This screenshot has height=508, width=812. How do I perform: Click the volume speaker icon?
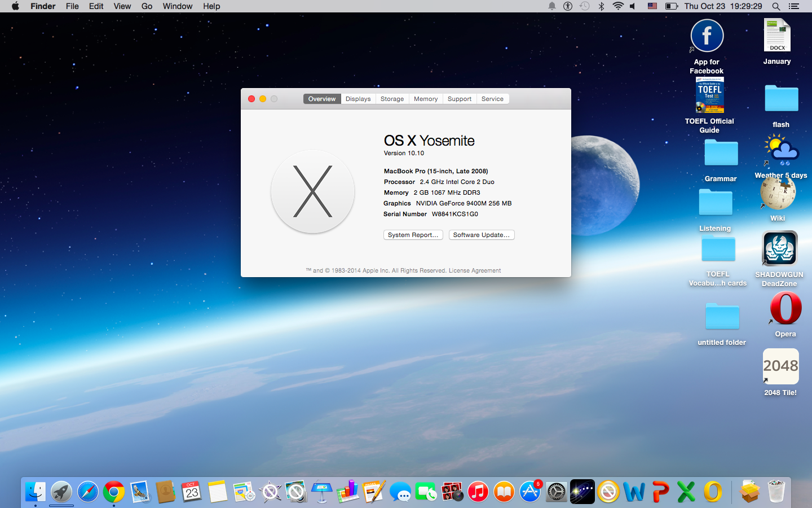point(633,6)
